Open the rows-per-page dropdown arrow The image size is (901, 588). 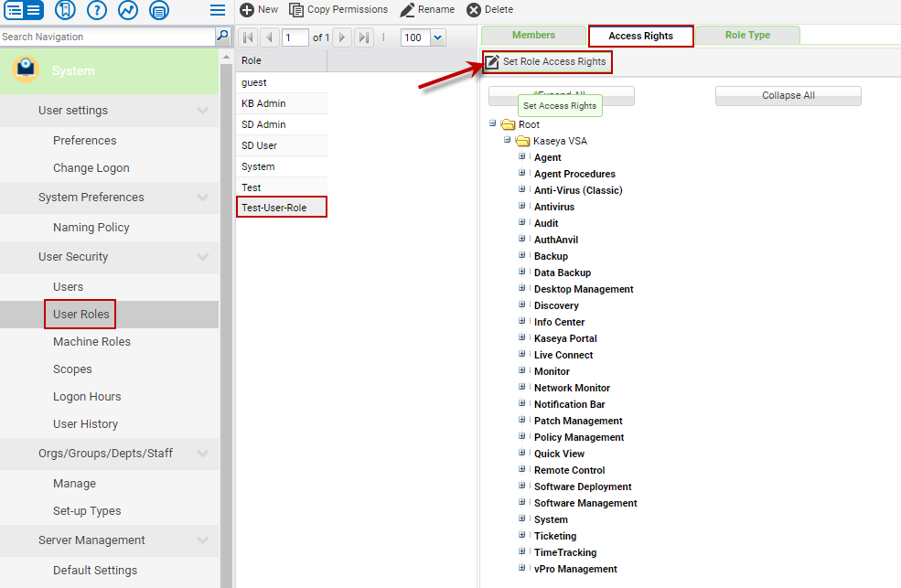[x=438, y=37]
